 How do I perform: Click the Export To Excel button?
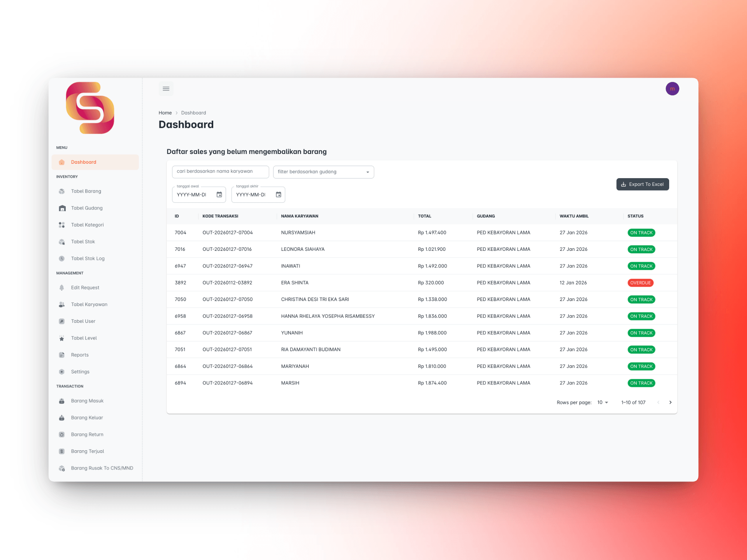[x=642, y=184]
